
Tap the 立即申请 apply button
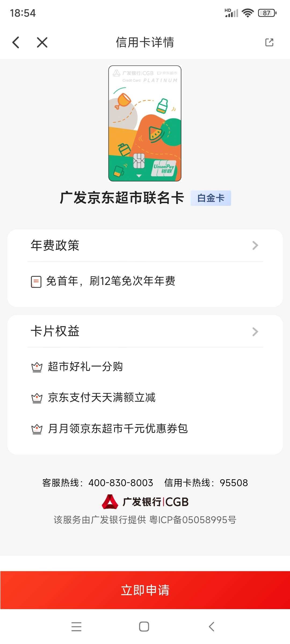(145, 590)
